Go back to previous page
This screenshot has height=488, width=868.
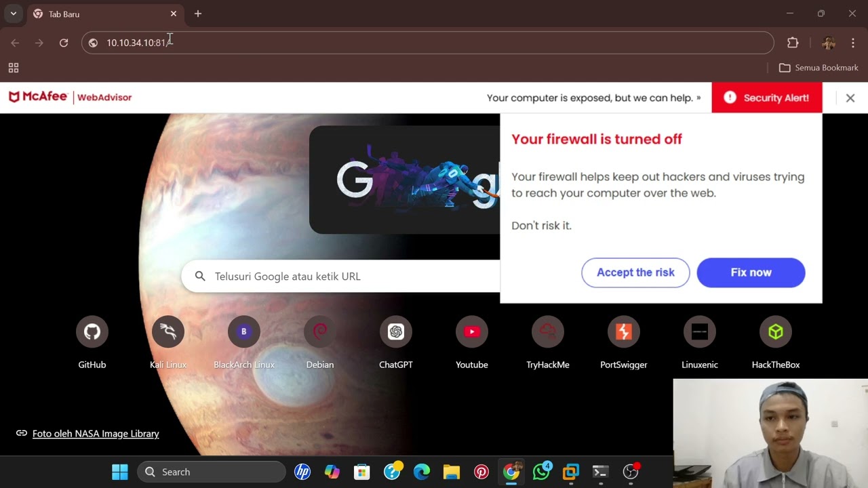coord(15,43)
